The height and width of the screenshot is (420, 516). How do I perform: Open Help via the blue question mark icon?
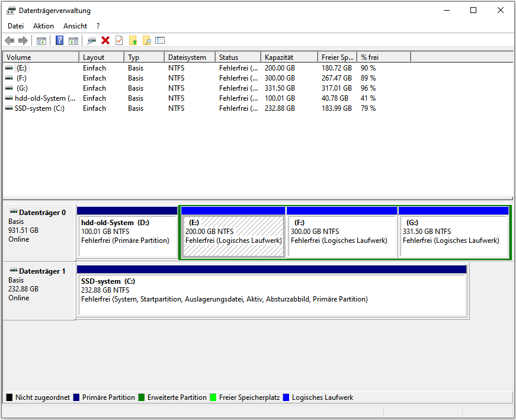(x=60, y=40)
